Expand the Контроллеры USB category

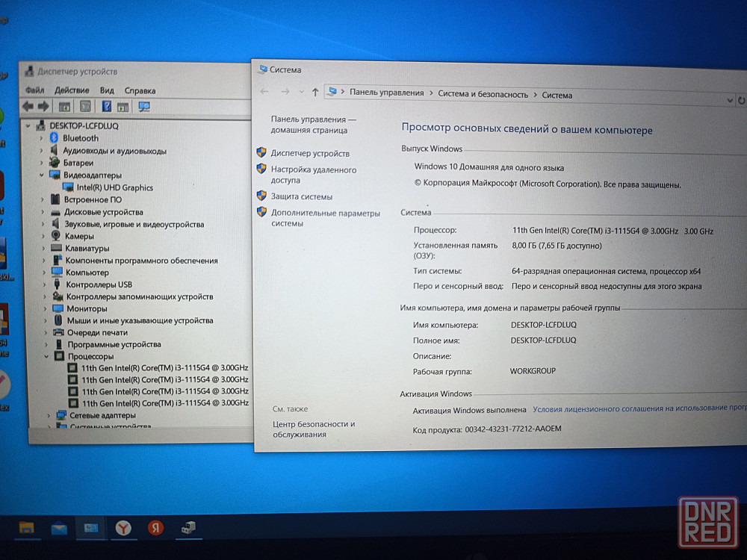coord(44,284)
